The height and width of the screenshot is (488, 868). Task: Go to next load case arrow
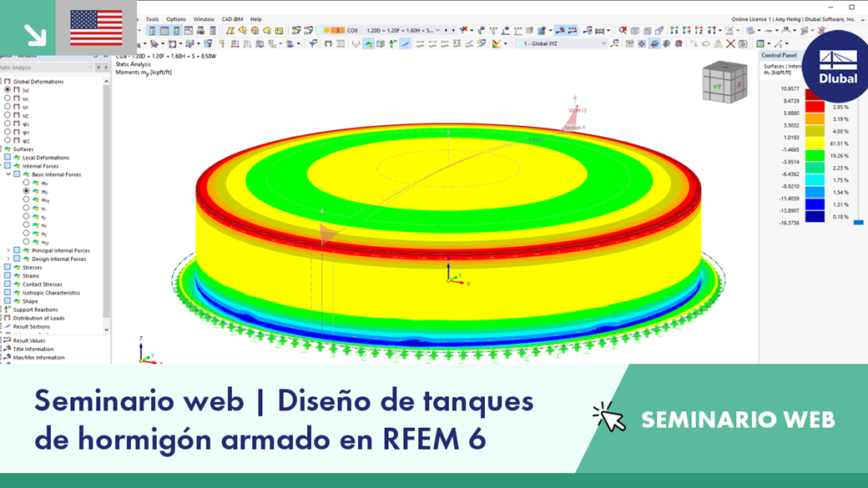(x=453, y=30)
